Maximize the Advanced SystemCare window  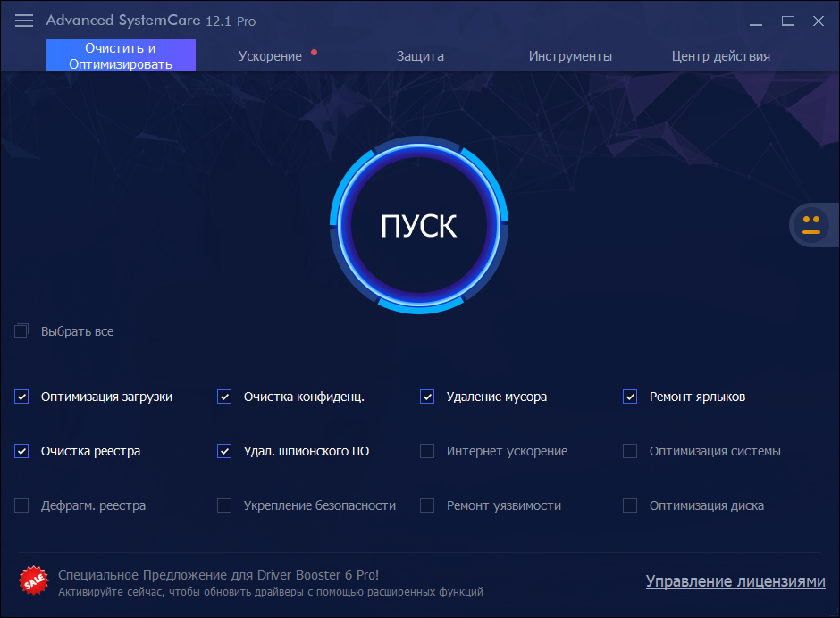[x=787, y=21]
